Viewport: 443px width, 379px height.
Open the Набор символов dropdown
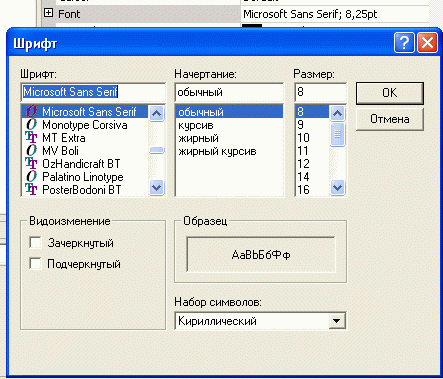[336, 321]
